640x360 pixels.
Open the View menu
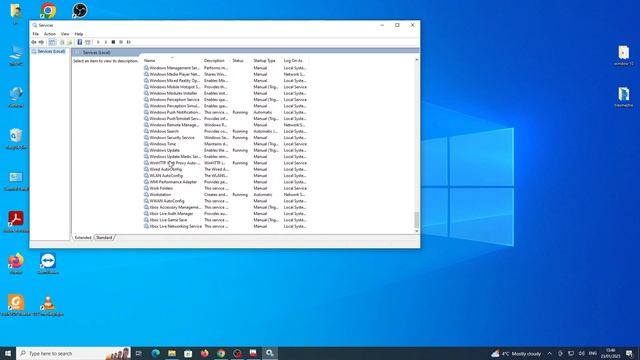65,34
